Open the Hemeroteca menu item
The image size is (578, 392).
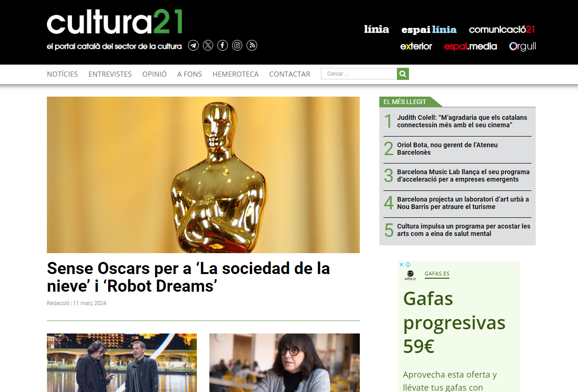[235, 74]
